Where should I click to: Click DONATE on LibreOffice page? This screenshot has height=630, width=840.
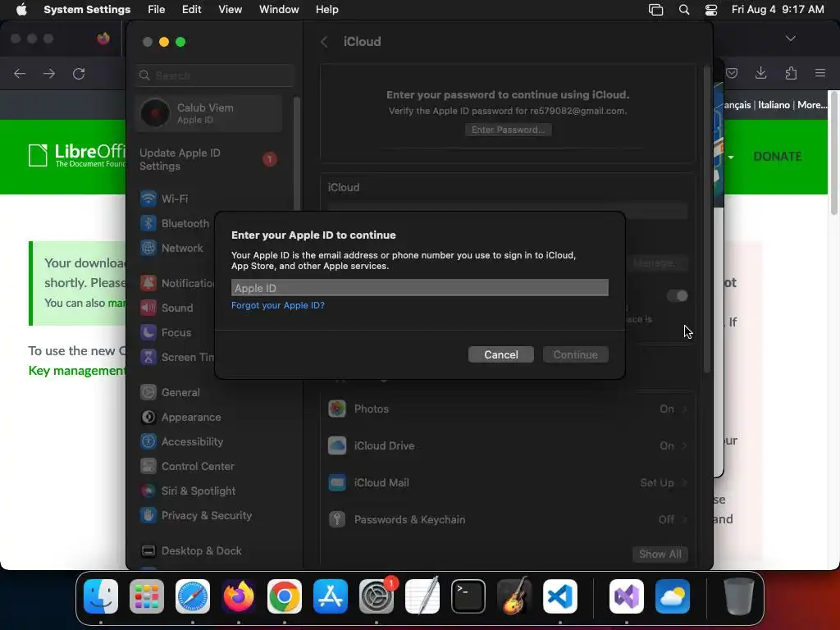[778, 157]
